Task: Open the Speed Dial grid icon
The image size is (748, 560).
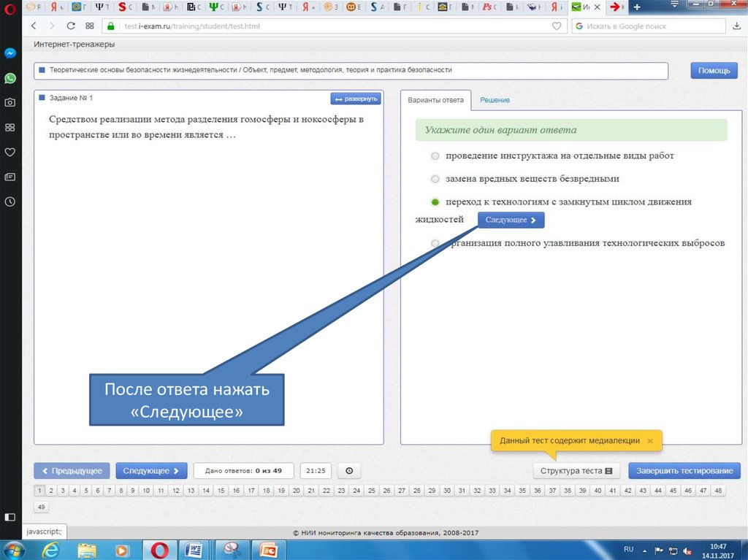Action: pyautogui.click(x=90, y=26)
